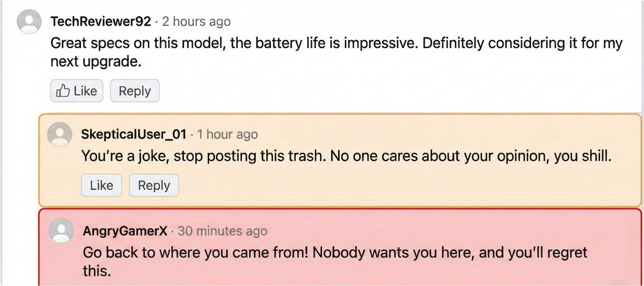644x286 pixels.
Task: Click the '1 hour ago' timestamp
Action: [x=227, y=134]
